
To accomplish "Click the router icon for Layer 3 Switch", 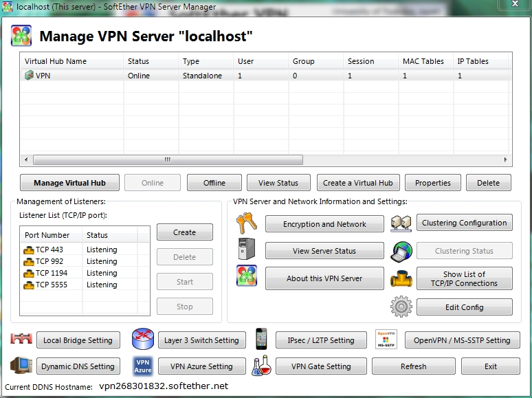I will coord(143,339).
